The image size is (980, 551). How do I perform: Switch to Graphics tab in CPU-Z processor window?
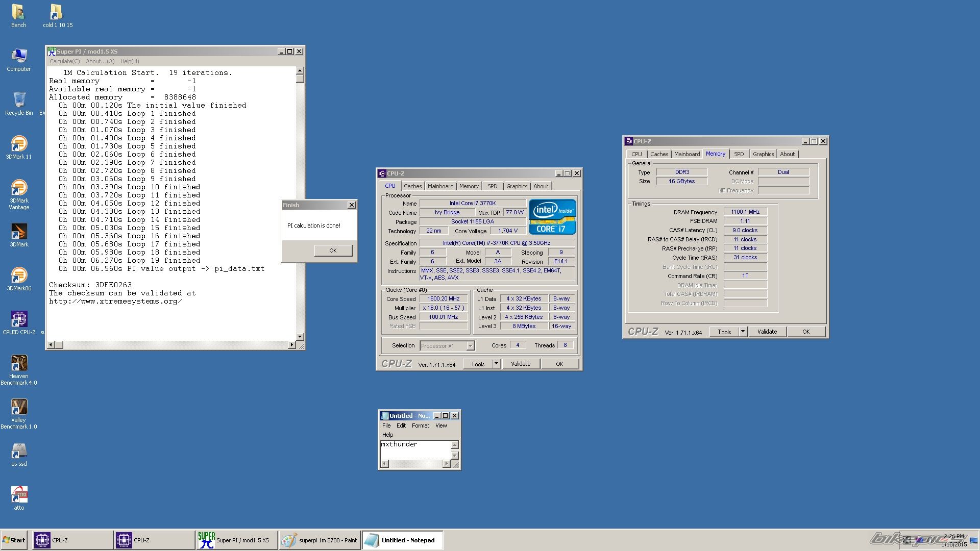click(517, 186)
